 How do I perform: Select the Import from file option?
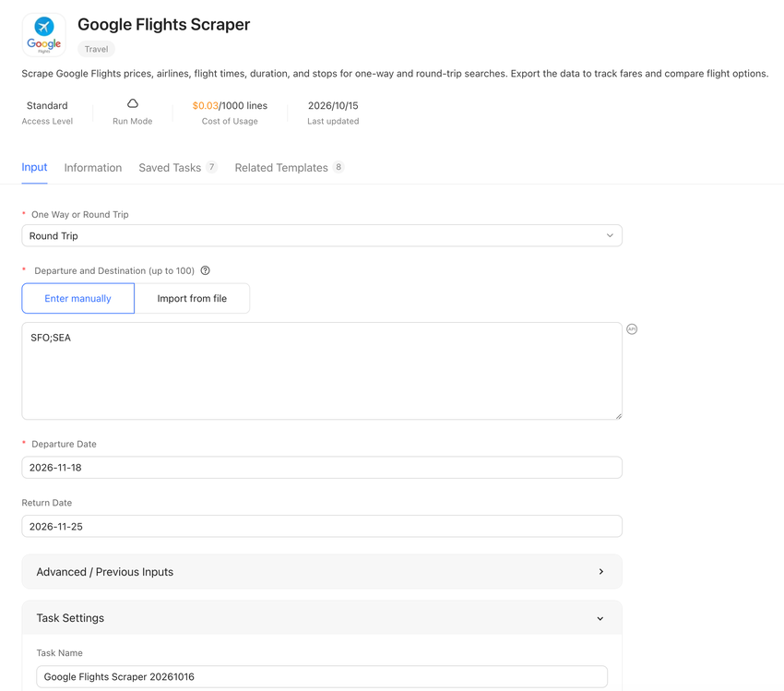192,299
